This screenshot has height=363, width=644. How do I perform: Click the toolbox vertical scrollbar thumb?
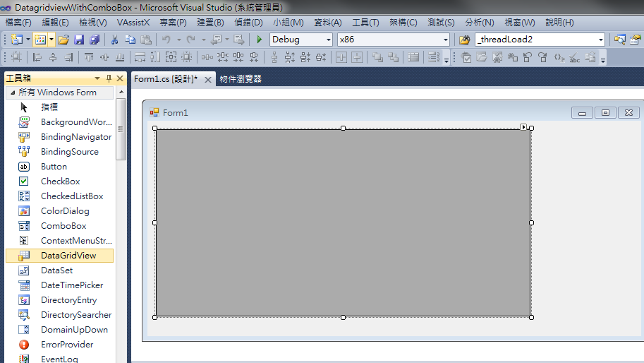[x=121, y=129]
